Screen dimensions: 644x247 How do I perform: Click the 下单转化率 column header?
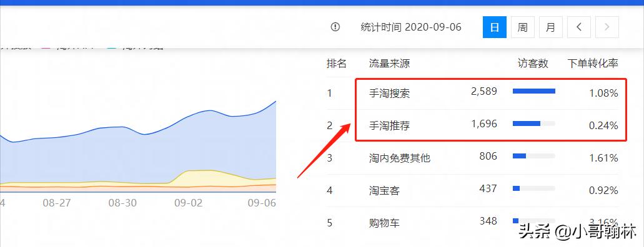[x=593, y=64]
